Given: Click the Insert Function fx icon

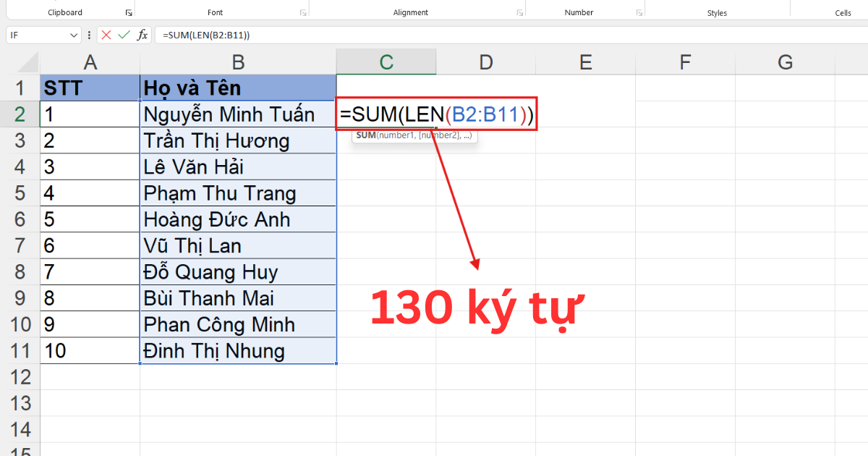Looking at the screenshot, I should (x=142, y=34).
